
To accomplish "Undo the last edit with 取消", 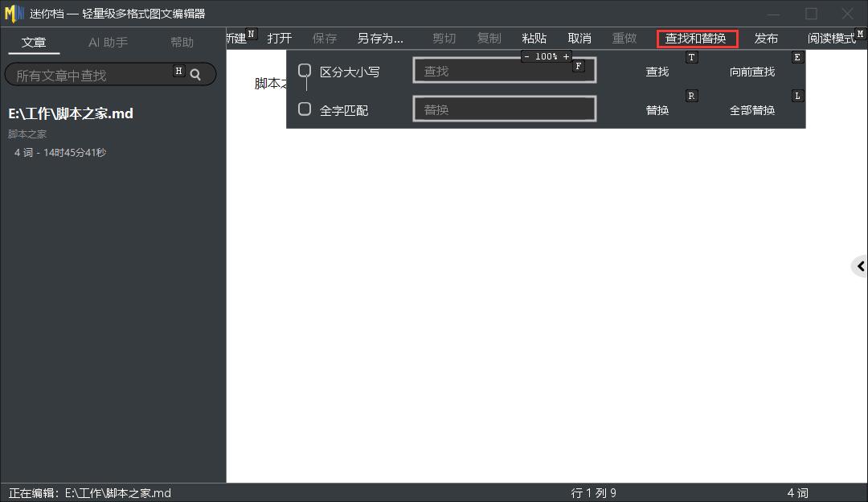I will (x=579, y=38).
